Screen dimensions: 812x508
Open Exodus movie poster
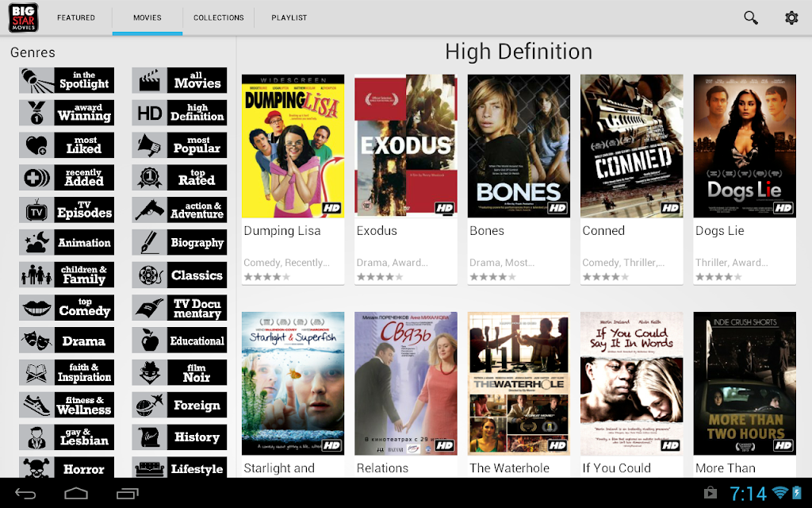[x=405, y=146]
